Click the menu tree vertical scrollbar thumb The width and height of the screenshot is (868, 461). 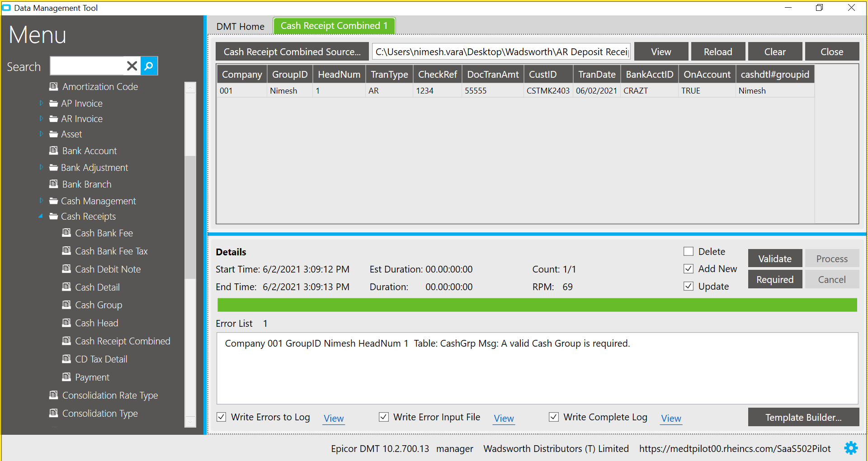click(x=190, y=217)
